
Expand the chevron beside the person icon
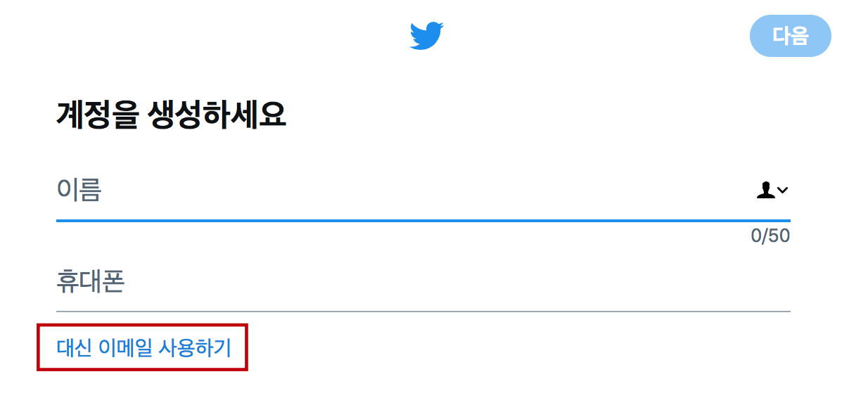[x=783, y=190]
